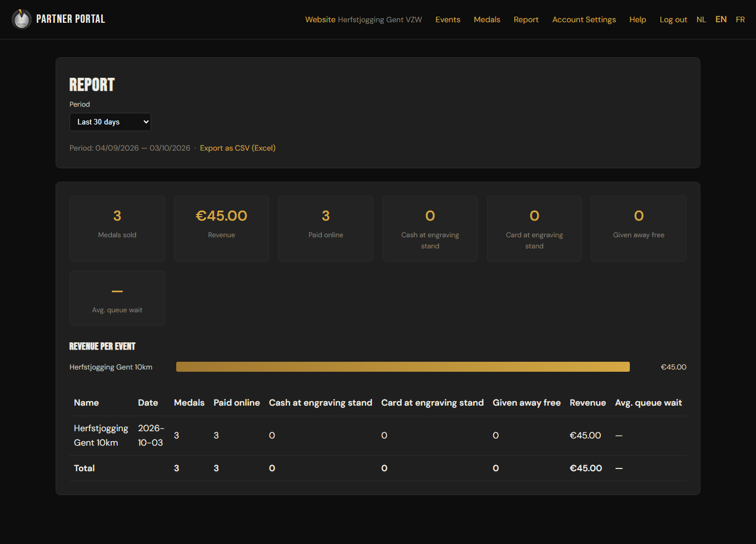
Task: Click the Avg. queue wait summary card
Action: click(x=117, y=298)
